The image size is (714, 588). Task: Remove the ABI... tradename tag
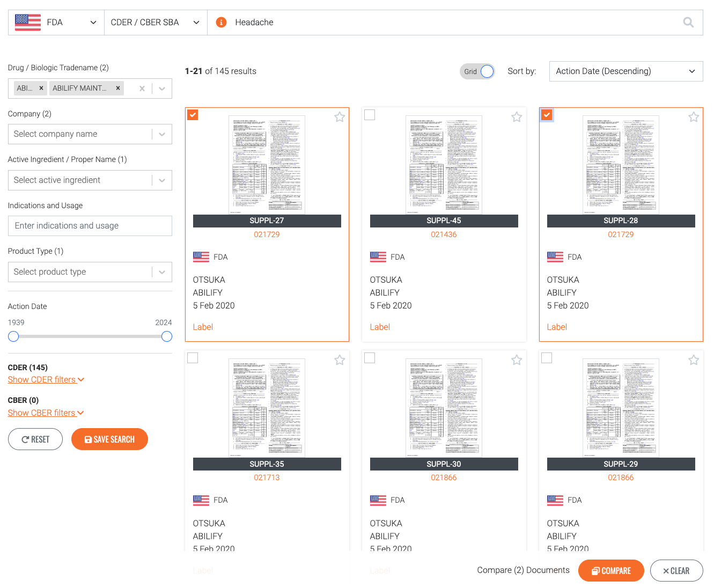click(x=41, y=88)
